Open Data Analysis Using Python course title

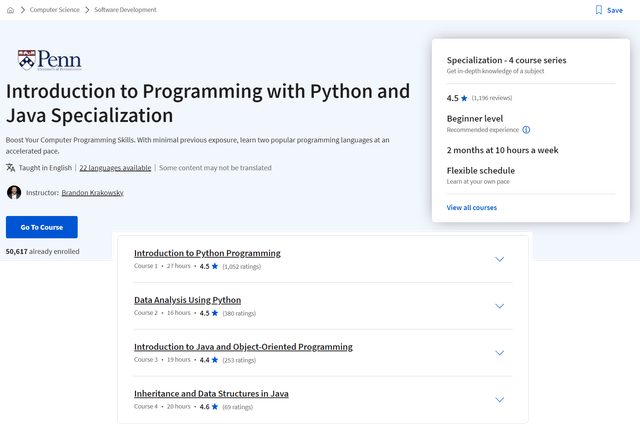coord(187,300)
